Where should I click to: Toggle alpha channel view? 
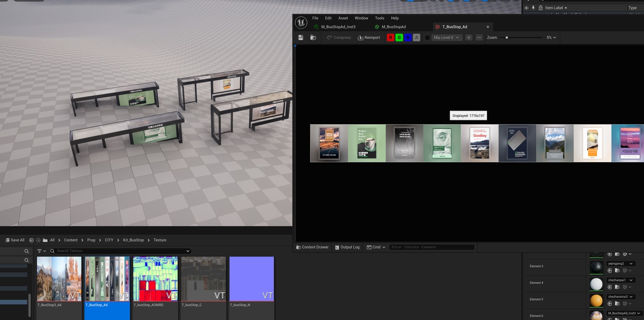pos(416,38)
